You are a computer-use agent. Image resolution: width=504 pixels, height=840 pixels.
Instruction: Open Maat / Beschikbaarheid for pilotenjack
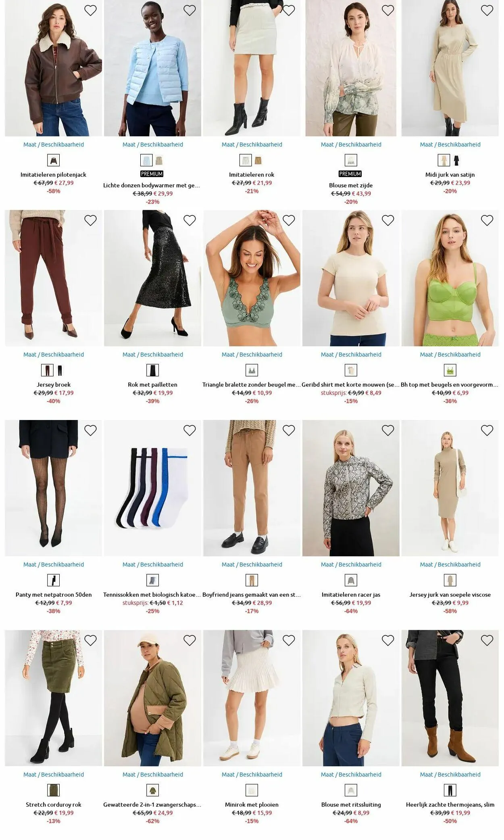point(54,144)
